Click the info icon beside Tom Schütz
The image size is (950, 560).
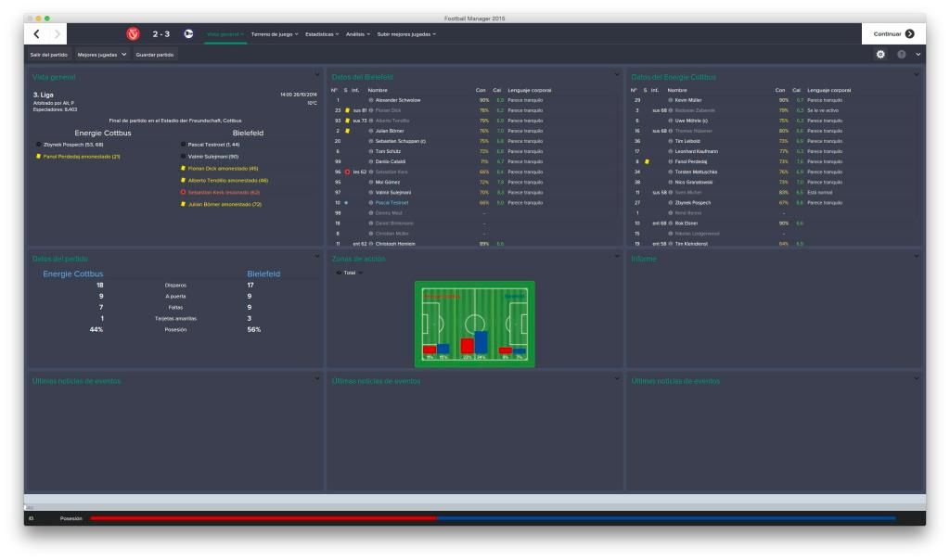click(371, 151)
